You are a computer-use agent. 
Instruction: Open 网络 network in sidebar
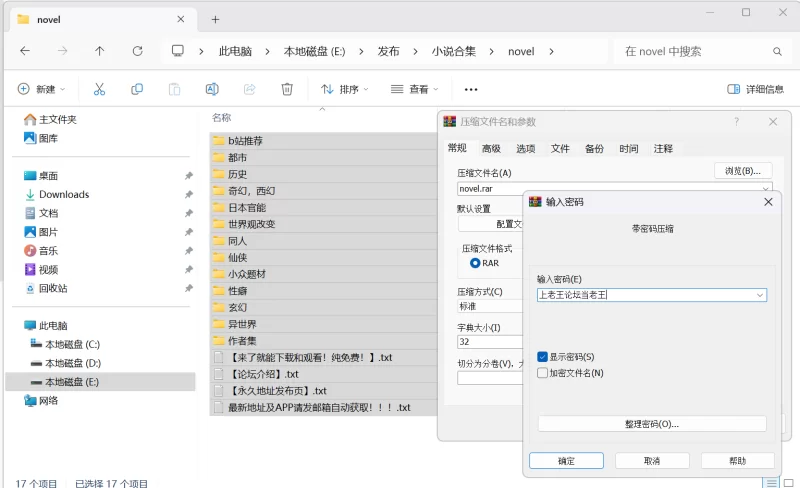point(41,401)
